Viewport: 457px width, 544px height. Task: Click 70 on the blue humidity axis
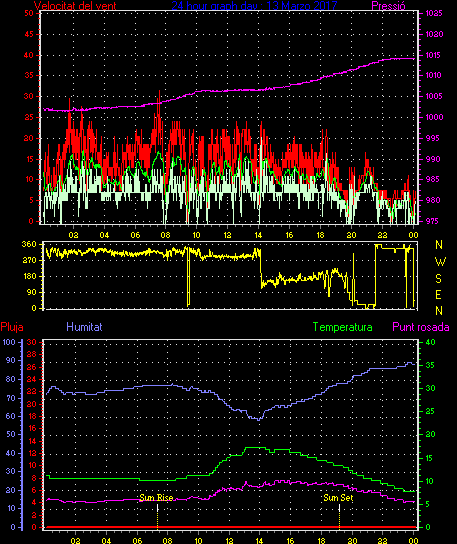coord(11,398)
